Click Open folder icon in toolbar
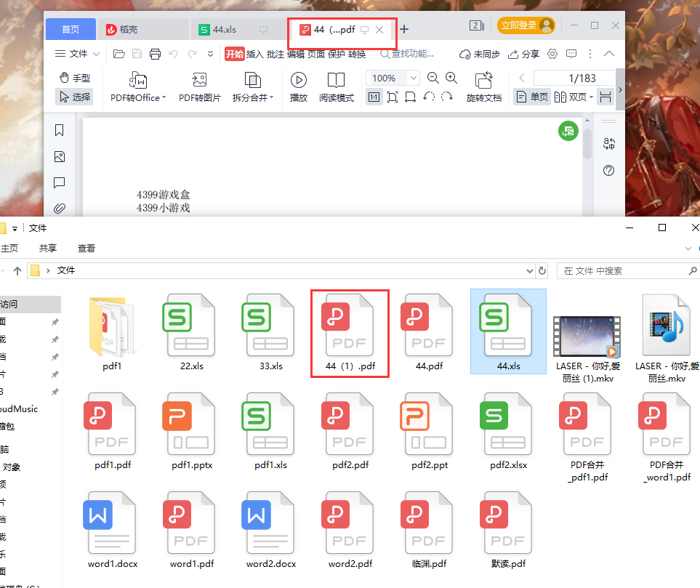 point(118,54)
